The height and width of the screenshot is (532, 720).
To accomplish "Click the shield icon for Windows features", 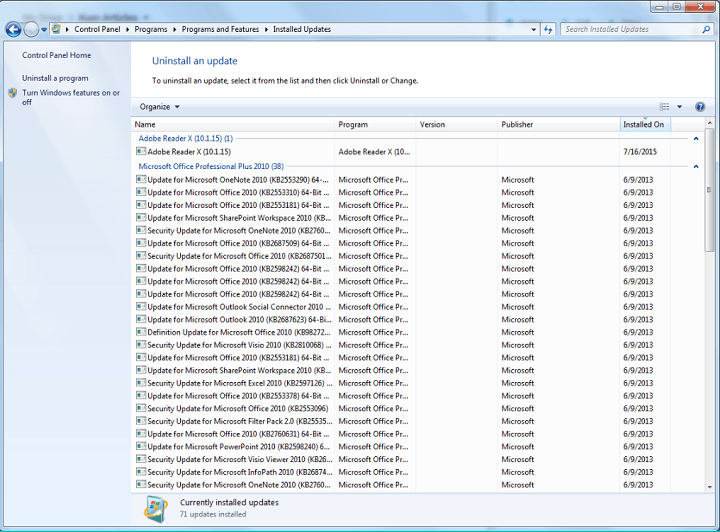I will tap(12, 93).
